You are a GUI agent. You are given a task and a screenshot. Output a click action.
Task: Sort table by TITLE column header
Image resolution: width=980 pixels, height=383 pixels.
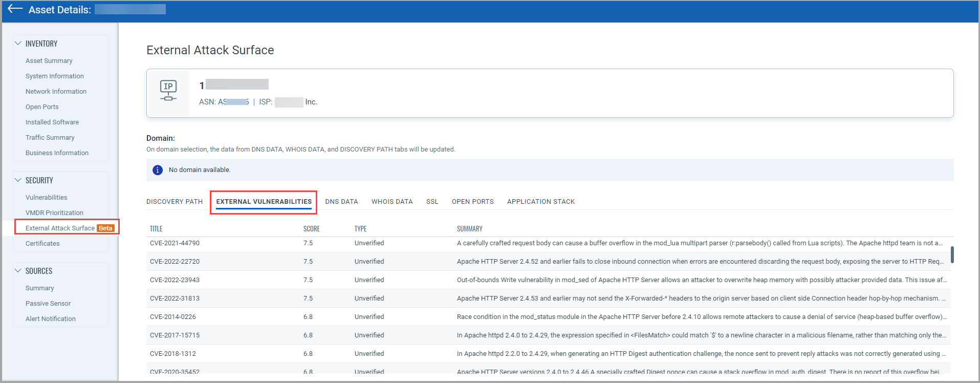(x=156, y=229)
